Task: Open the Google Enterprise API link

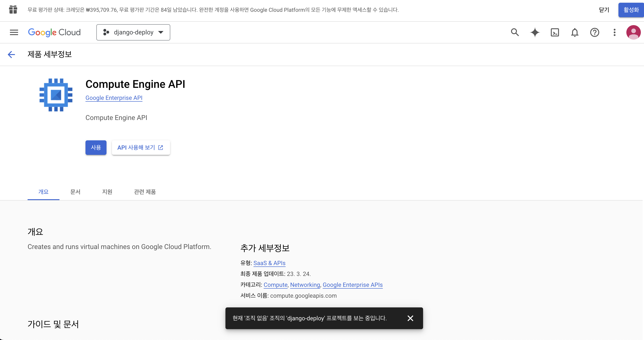Action: pyautogui.click(x=114, y=98)
